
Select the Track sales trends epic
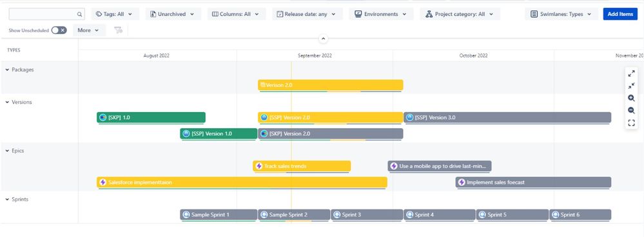(302, 166)
